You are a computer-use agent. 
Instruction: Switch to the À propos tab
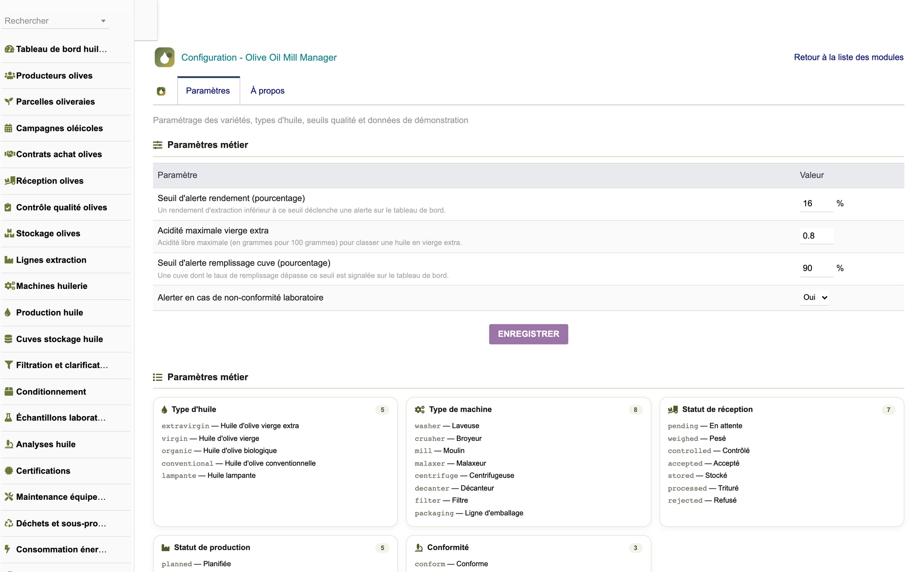(x=267, y=91)
